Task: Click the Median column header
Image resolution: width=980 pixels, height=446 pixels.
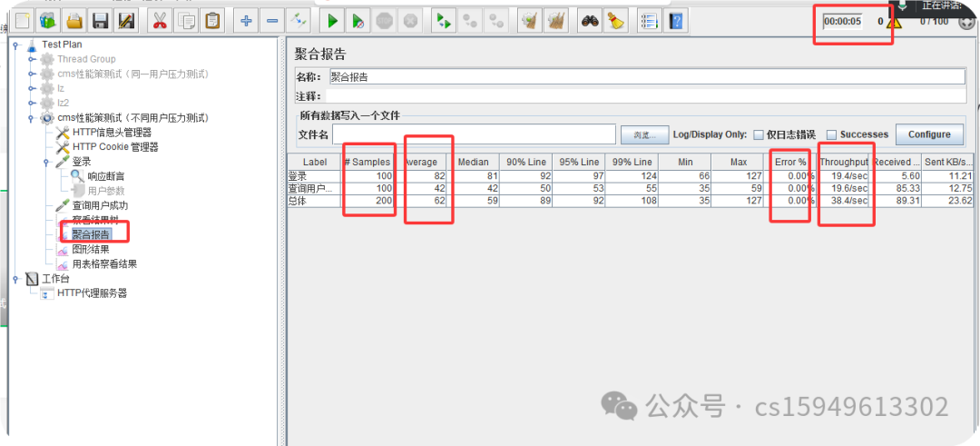Action: (x=473, y=162)
